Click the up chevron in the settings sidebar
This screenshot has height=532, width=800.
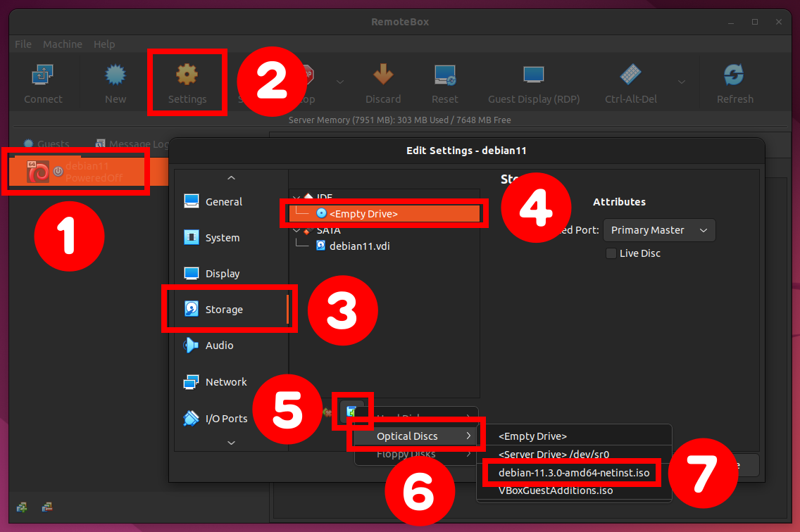pyautogui.click(x=231, y=177)
